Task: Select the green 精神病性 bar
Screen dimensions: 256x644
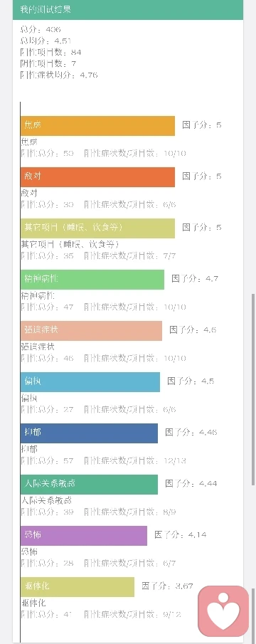Action: tap(92, 280)
